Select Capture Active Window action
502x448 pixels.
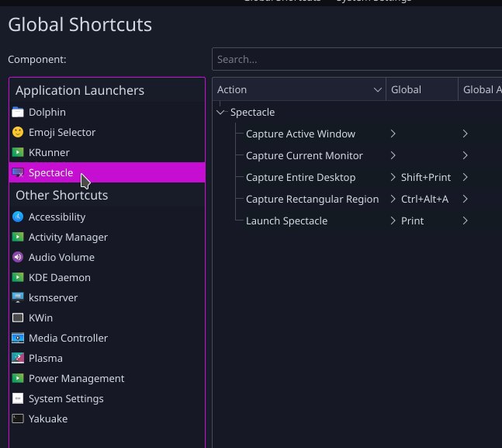click(x=300, y=134)
